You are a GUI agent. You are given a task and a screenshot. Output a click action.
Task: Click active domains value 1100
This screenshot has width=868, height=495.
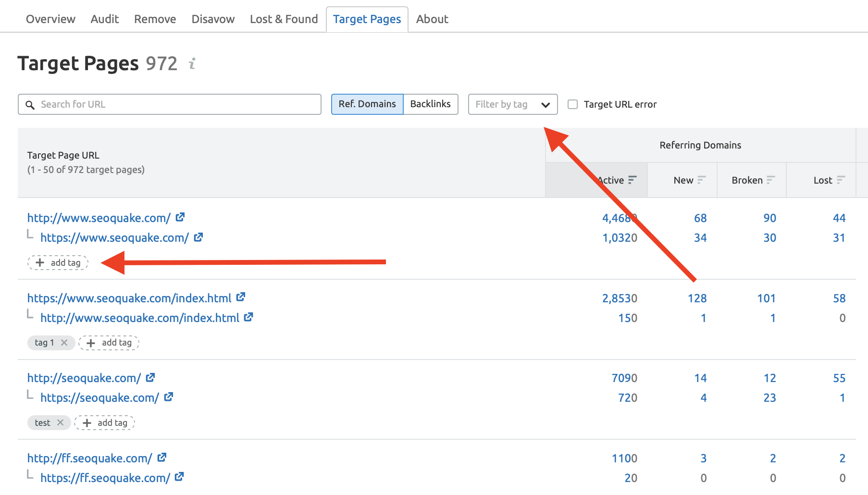coord(625,458)
